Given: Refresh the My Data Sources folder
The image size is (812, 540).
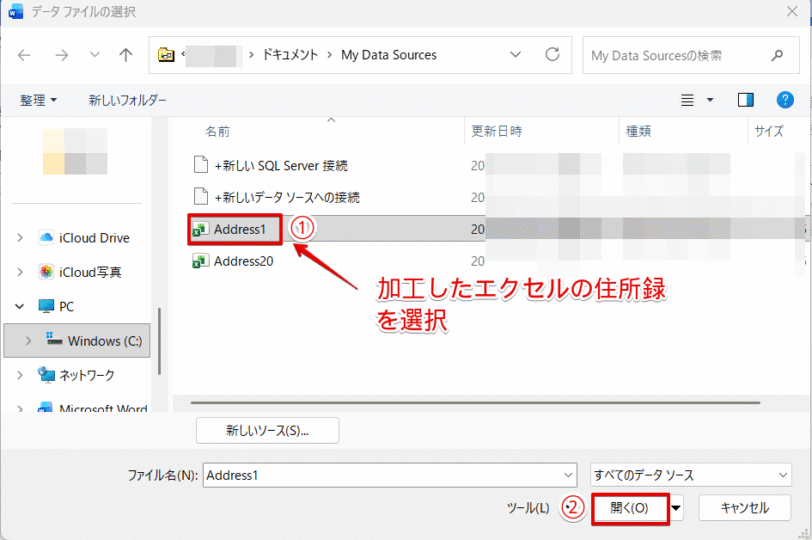Looking at the screenshot, I should point(552,55).
